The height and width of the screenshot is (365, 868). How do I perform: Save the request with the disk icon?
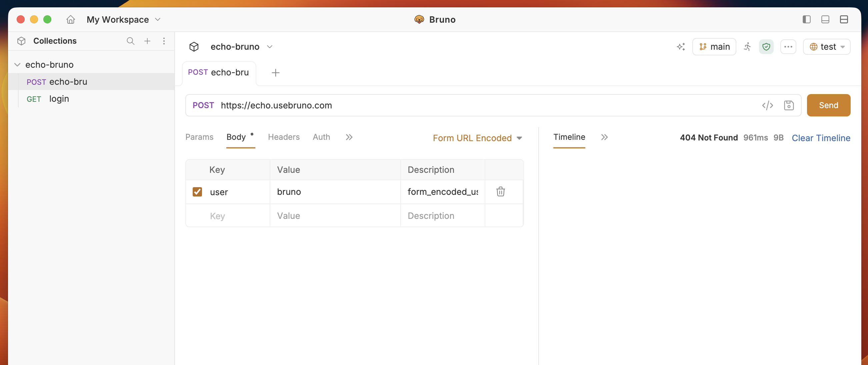789,105
